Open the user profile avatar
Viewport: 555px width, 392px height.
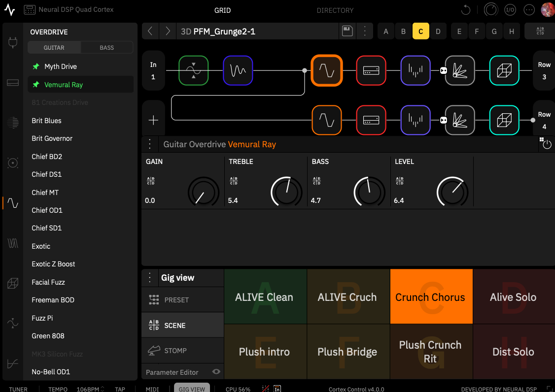coord(548,9)
